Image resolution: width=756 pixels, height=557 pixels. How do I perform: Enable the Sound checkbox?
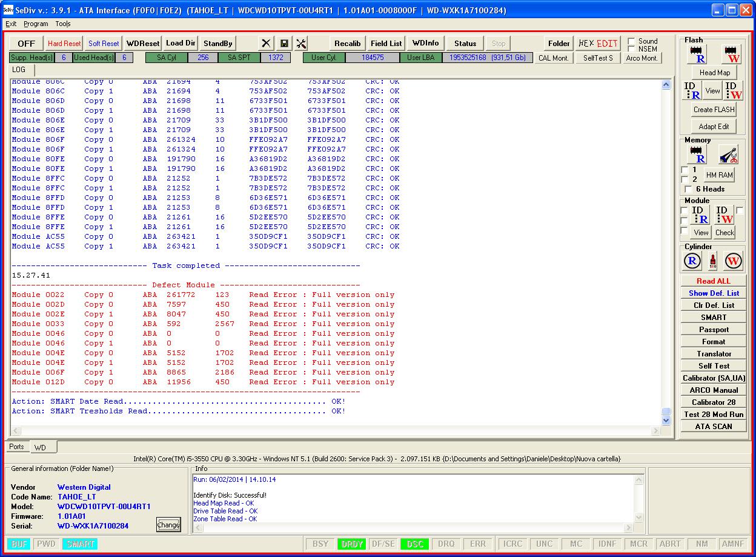coord(632,41)
